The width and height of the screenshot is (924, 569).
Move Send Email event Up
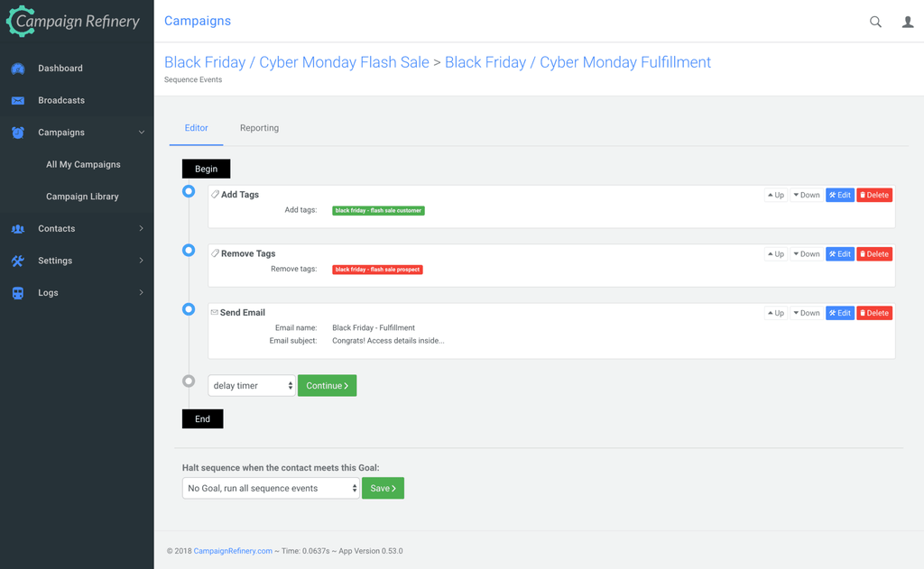coord(776,313)
